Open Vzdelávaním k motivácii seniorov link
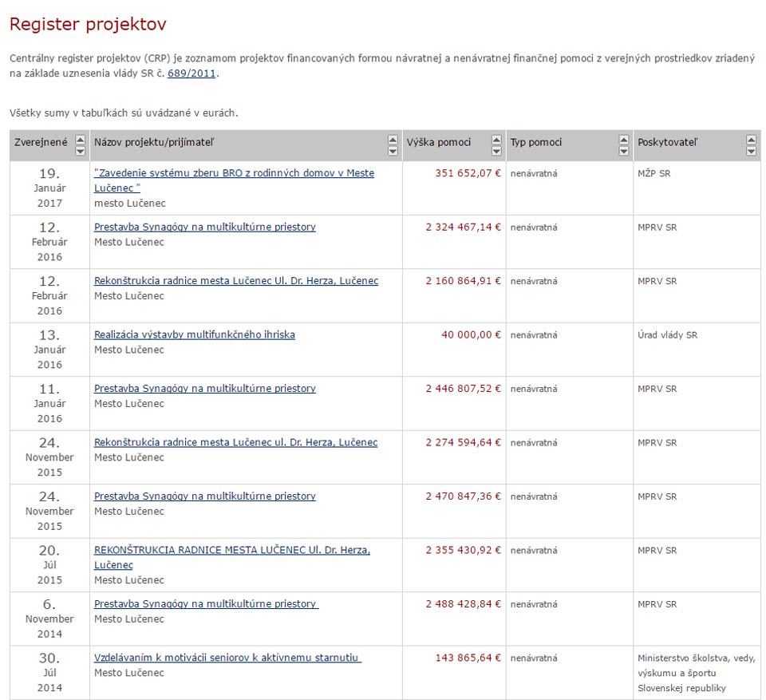The image size is (766, 700). tap(227, 658)
